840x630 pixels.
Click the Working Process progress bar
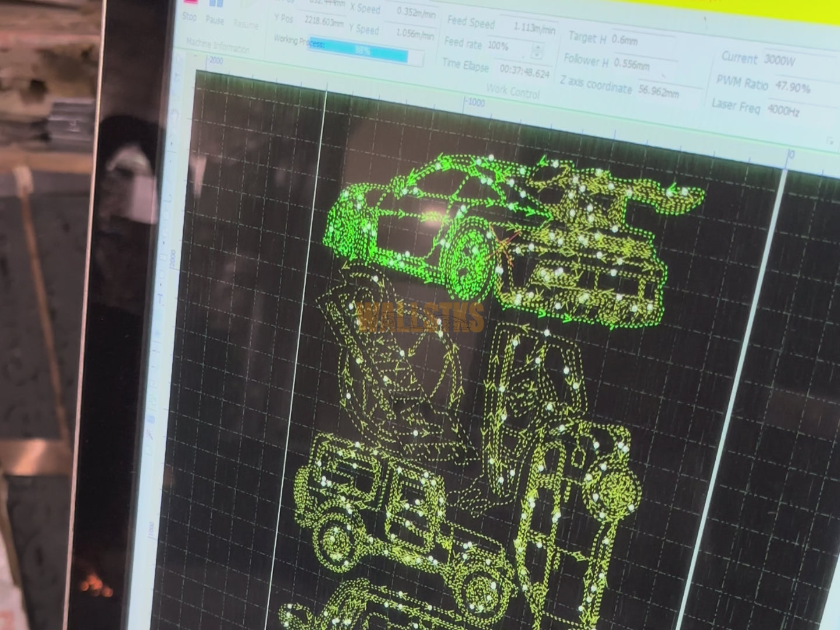point(365,52)
